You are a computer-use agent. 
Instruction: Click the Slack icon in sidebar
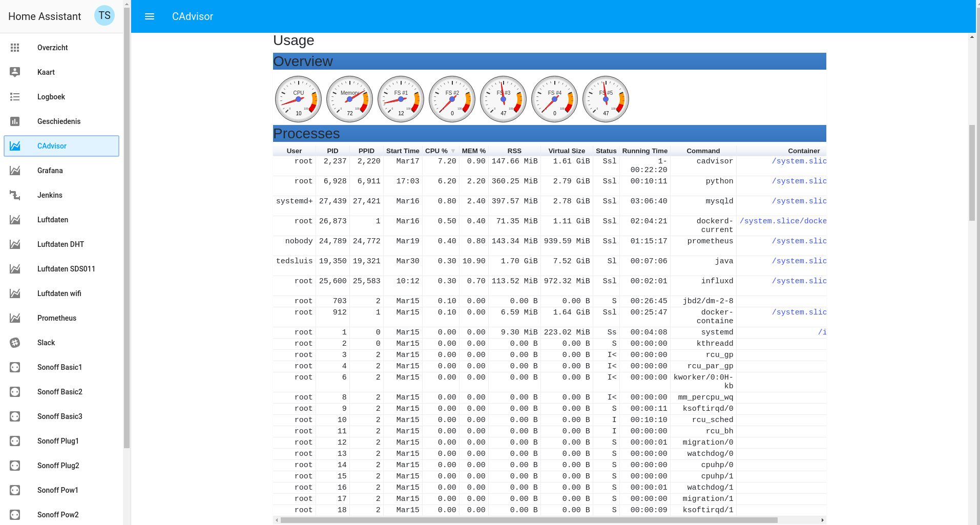click(x=15, y=343)
